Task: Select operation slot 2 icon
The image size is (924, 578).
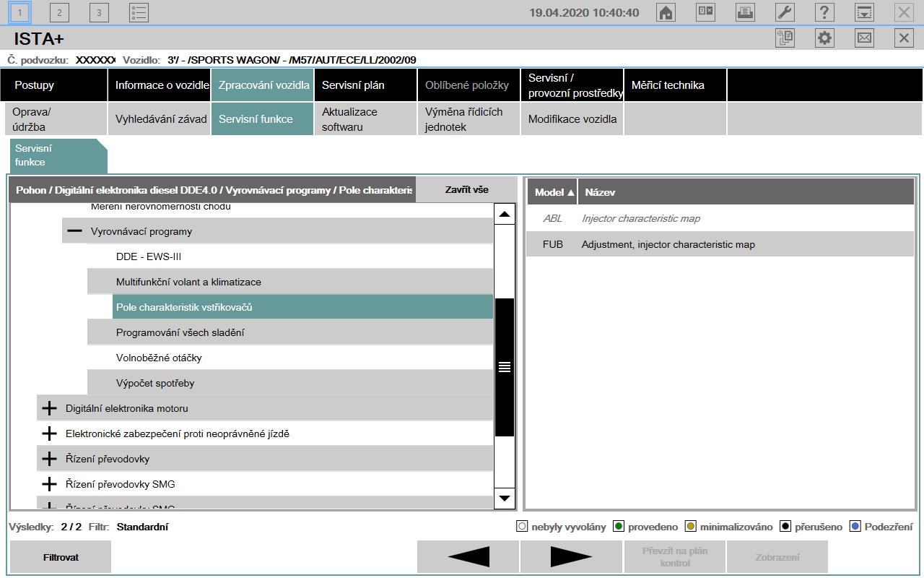Action: [x=60, y=12]
